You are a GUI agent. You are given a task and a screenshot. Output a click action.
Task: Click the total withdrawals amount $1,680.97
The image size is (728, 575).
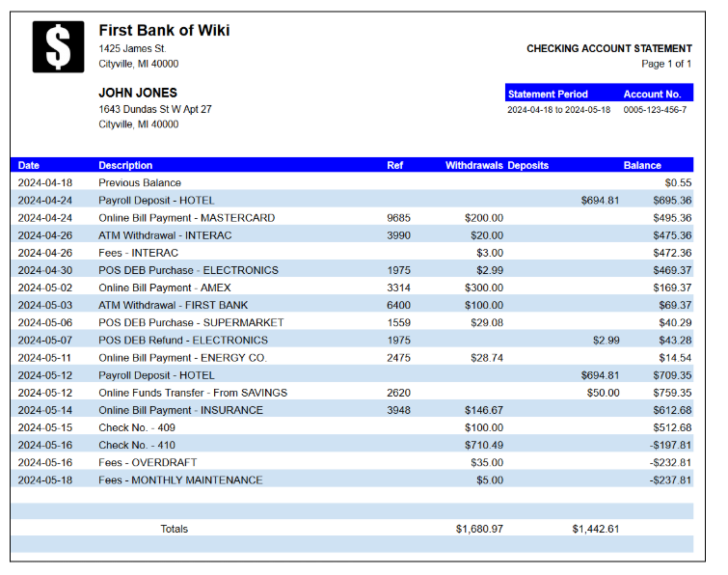pos(479,529)
